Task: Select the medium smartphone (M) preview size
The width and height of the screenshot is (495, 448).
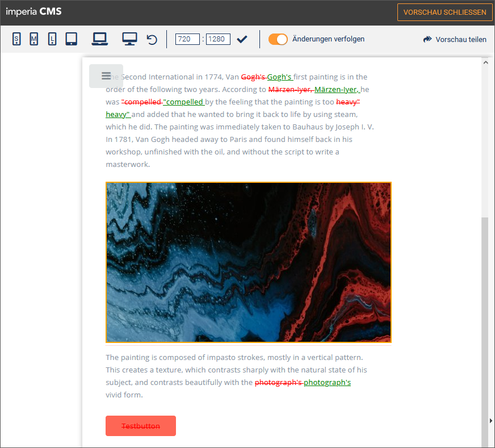Action: coord(34,39)
